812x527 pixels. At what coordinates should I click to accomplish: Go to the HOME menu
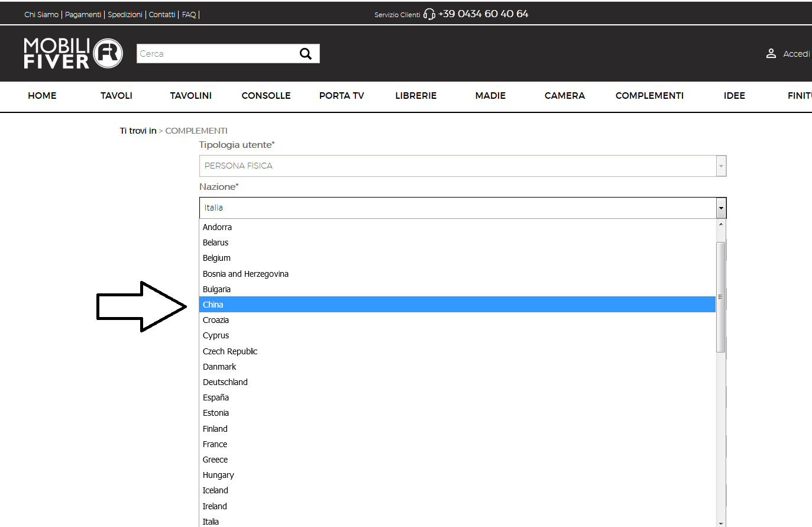(42, 96)
